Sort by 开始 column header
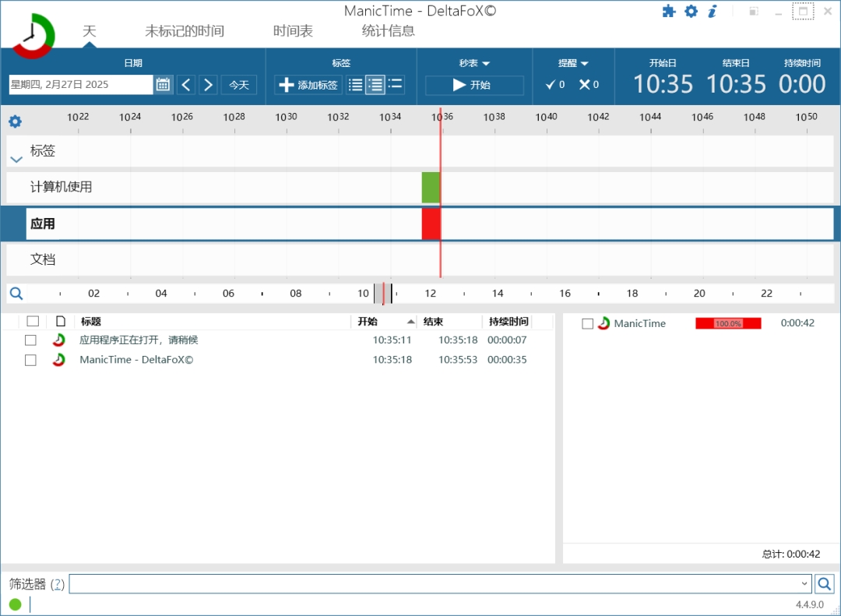 384,322
